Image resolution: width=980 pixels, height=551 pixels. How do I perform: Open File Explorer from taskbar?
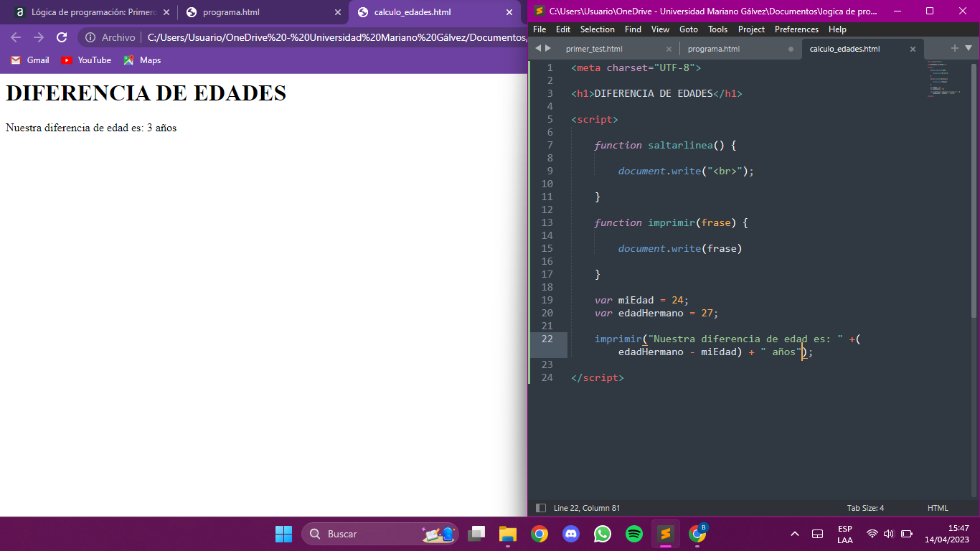click(x=508, y=534)
